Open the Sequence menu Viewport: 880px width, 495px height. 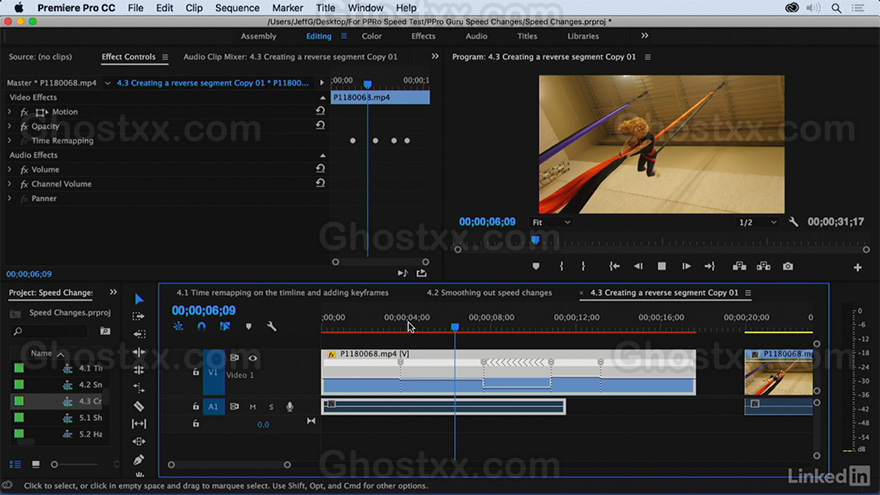[x=237, y=8]
